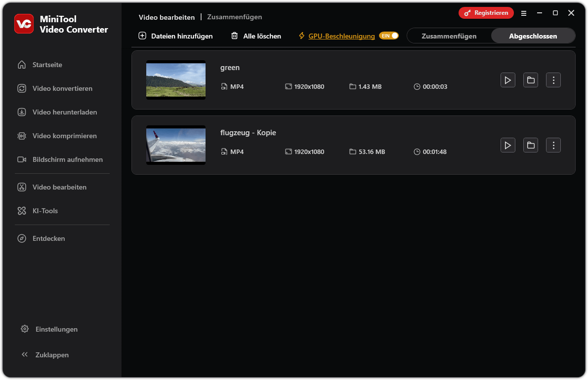Click the MiniTool Video Converter logo icon
The height and width of the screenshot is (380, 588).
(x=24, y=24)
